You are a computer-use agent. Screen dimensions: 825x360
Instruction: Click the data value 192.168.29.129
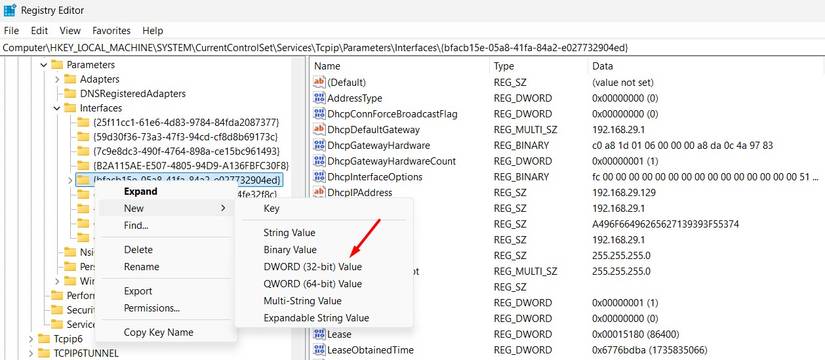coord(623,193)
